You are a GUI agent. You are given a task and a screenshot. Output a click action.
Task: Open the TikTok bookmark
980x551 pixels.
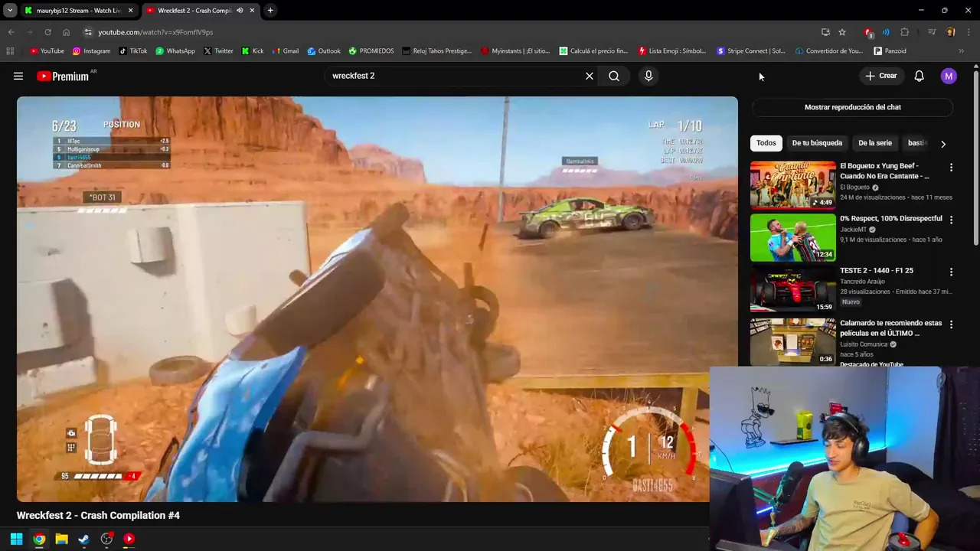[133, 51]
